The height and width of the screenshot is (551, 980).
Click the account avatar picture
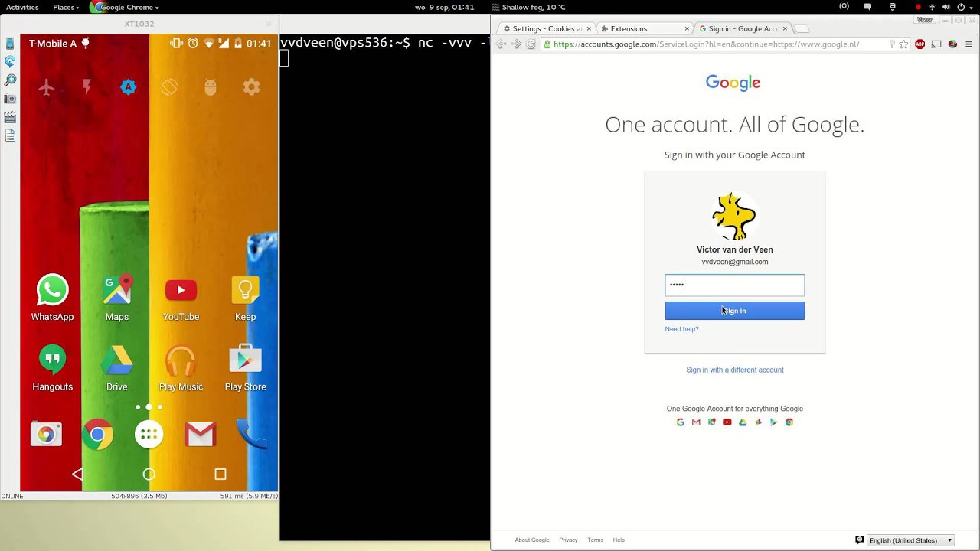coord(734,216)
